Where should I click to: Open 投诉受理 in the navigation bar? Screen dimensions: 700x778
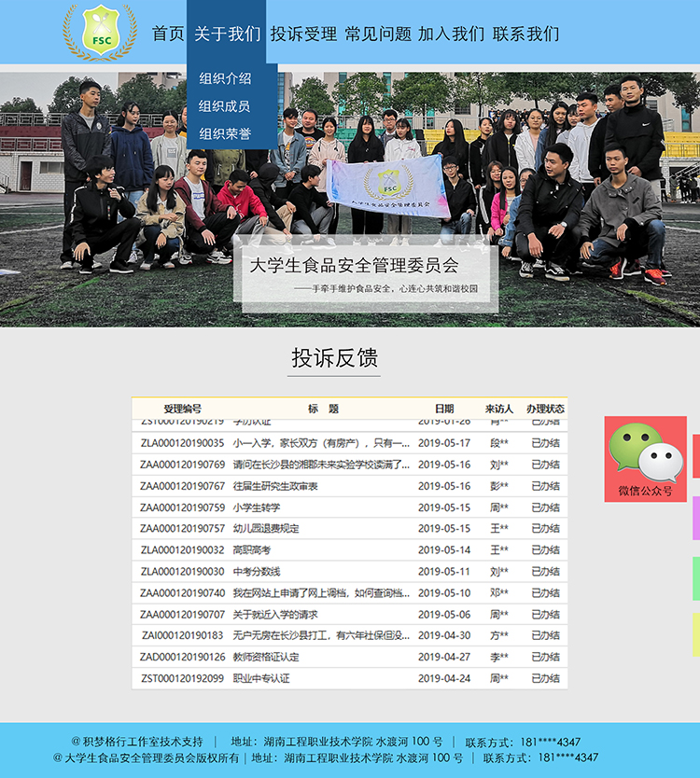coord(303,34)
